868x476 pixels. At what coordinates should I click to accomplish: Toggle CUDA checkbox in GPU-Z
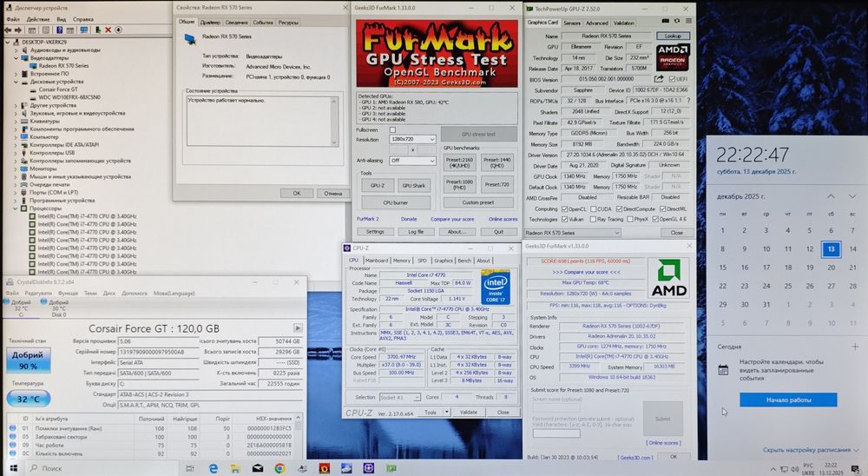(594, 209)
